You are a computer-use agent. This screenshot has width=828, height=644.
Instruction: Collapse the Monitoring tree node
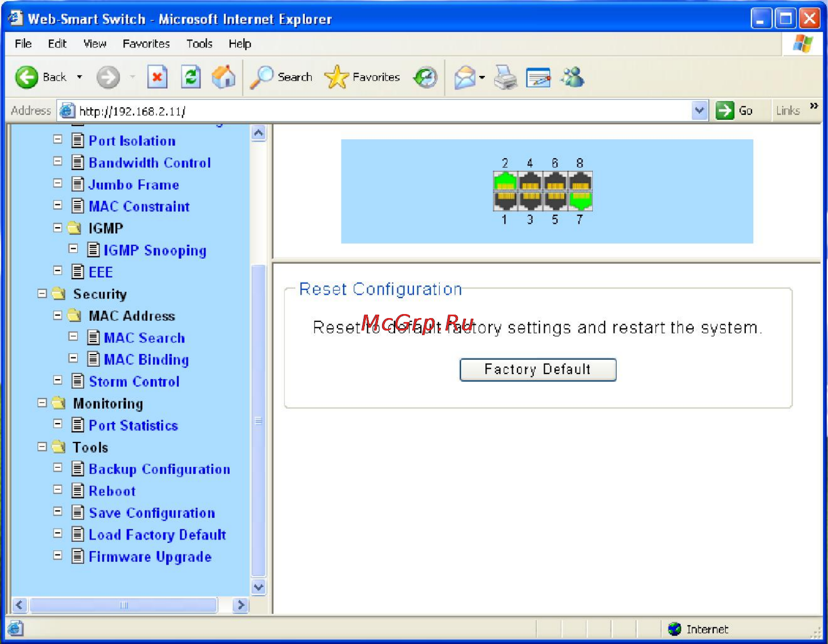pyautogui.click(x=42, y=403)
